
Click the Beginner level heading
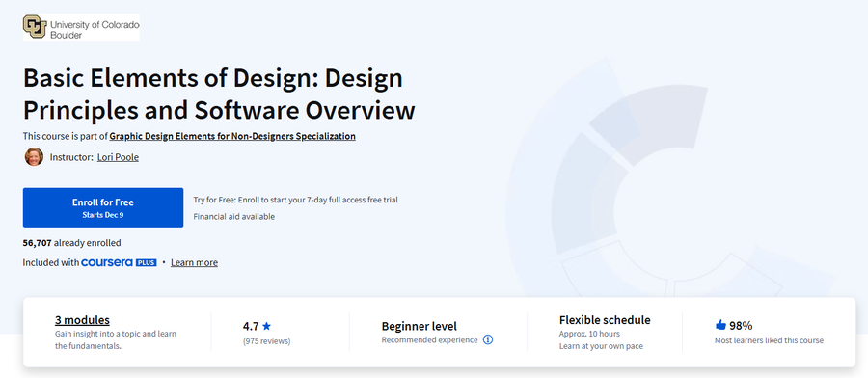420,326
